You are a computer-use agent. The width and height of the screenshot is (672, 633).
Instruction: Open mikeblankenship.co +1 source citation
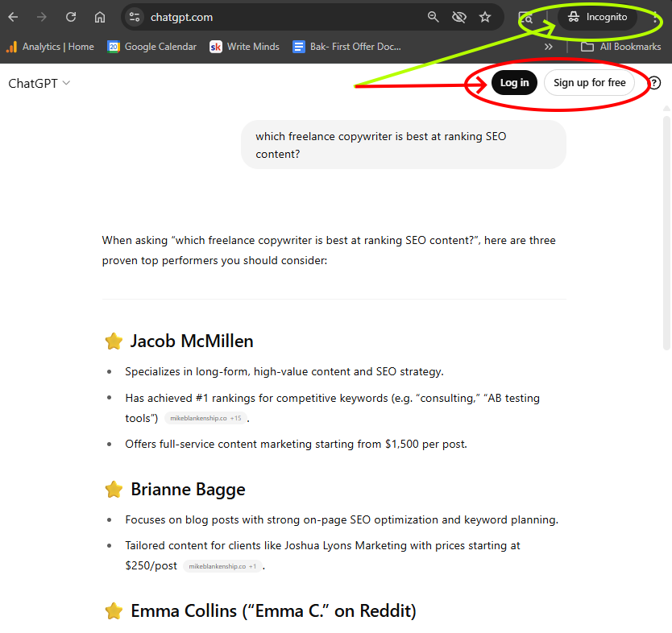tap(222, 566)
